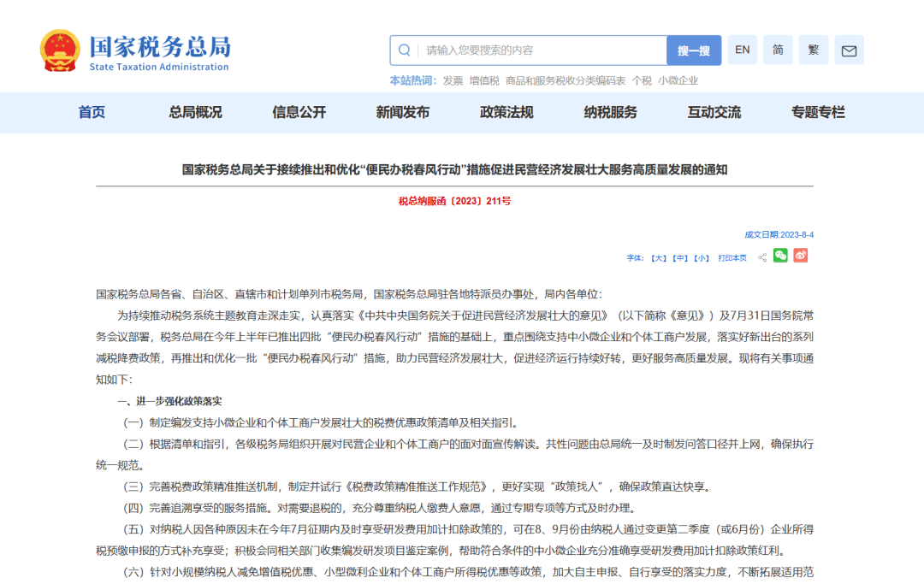
Task: Switch to Traditional Chinese (繁)
Action: pyautogui.click(x=813, y=50)
